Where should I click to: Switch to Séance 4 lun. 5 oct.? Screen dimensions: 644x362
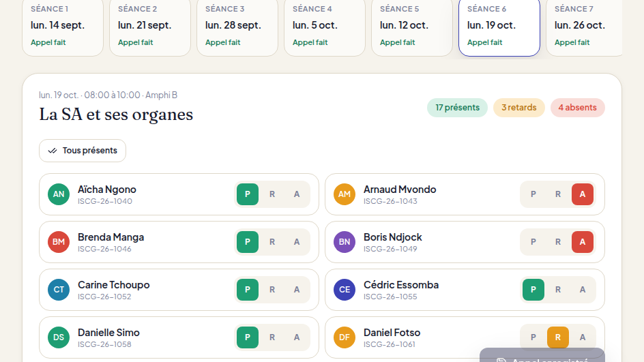pyautogui.click(x=325, y=27)
